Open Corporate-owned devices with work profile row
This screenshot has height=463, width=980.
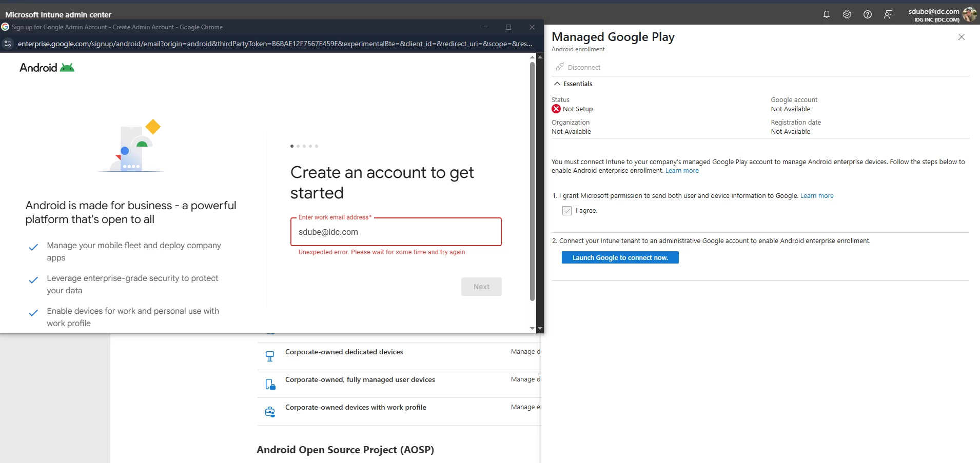pyautogui.click(x=399, y=411)
